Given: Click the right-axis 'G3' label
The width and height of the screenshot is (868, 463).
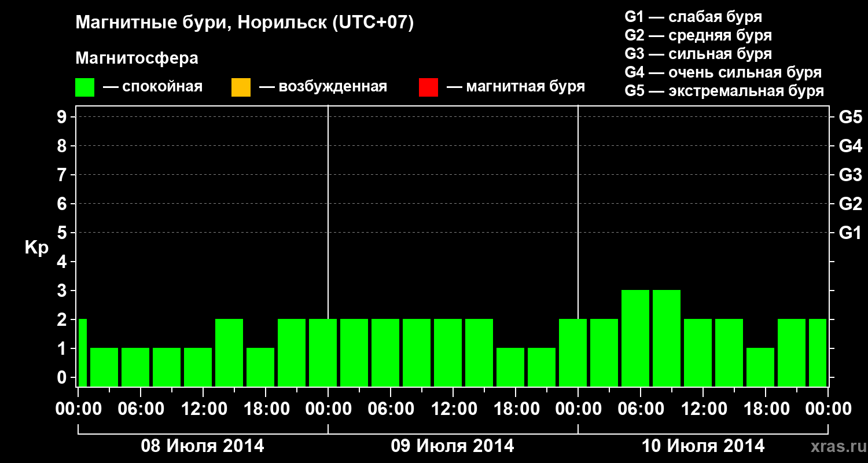Looking at the screenshot, I should click(851, 175).
